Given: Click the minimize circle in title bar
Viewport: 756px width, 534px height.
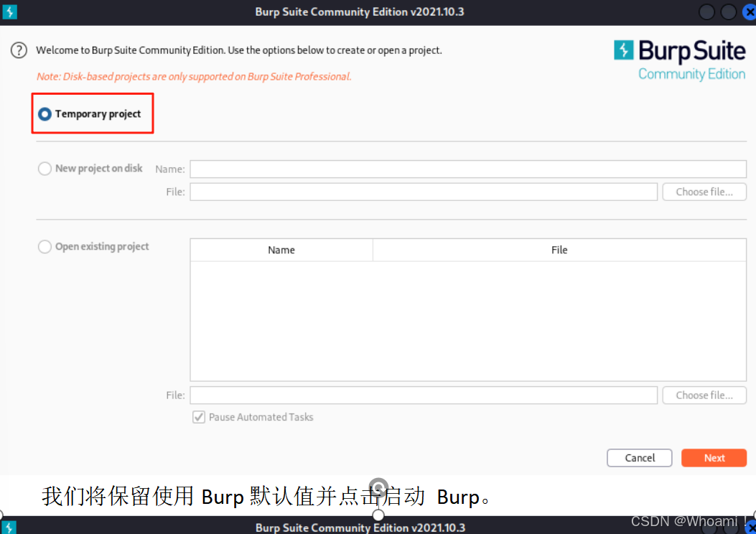Looking at the screenshot, I should (x=706, y=11).
